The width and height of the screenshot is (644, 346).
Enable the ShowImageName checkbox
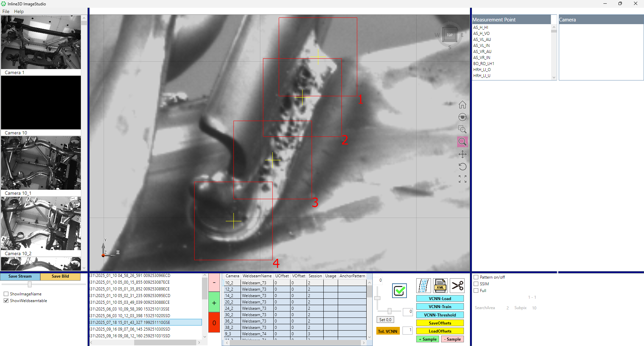6,294
